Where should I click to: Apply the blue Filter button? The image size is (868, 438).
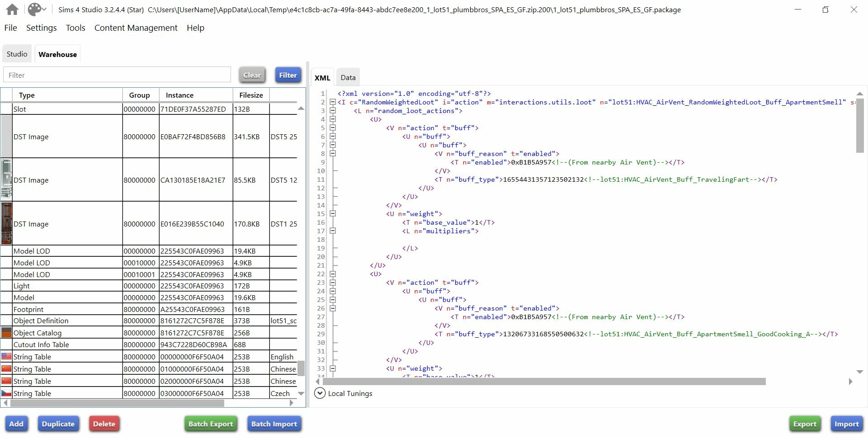288,75
